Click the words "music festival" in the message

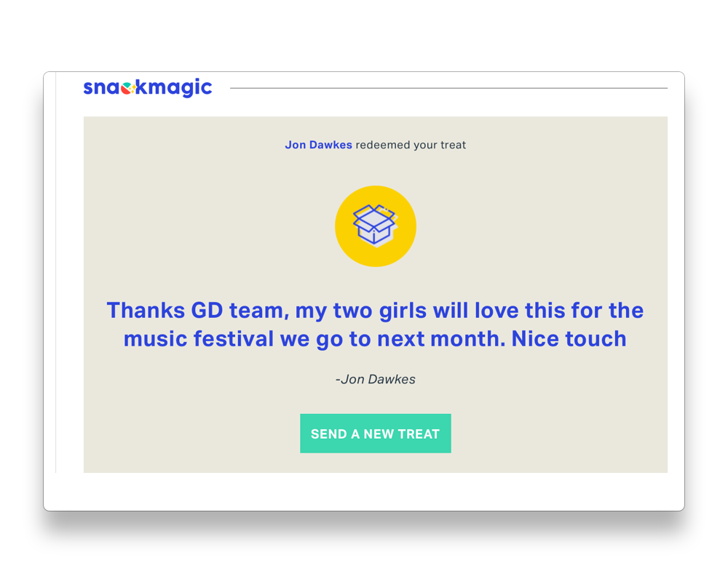199,339
